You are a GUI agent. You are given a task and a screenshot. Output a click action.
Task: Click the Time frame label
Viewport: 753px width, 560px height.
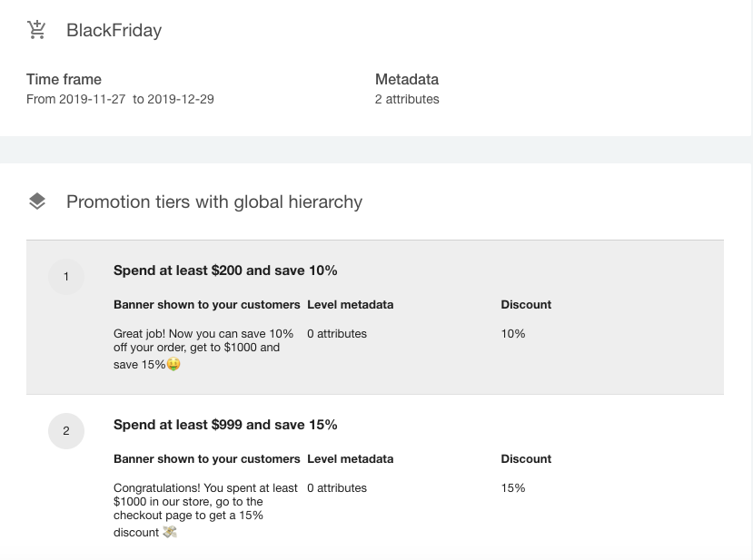pos(64,80)
